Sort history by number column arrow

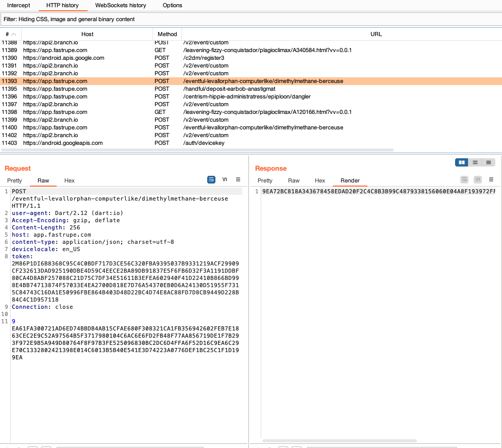pos(13,34)
